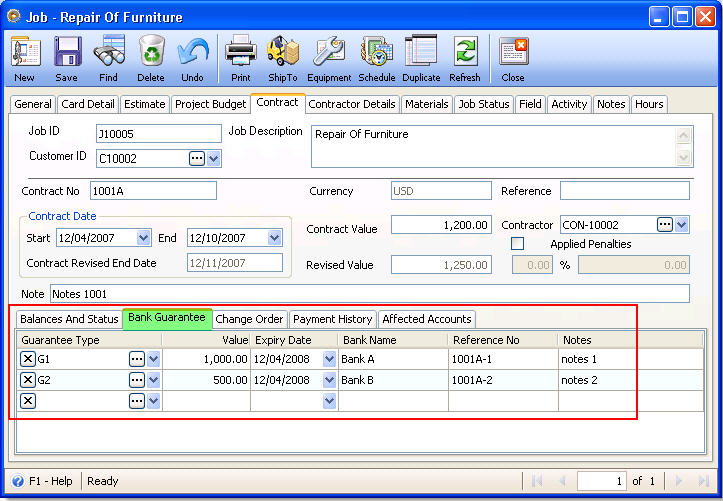Viewport: 723px width, 501px height.
Task: Switch to Change Order sub-tab
Action: [249, 319]
